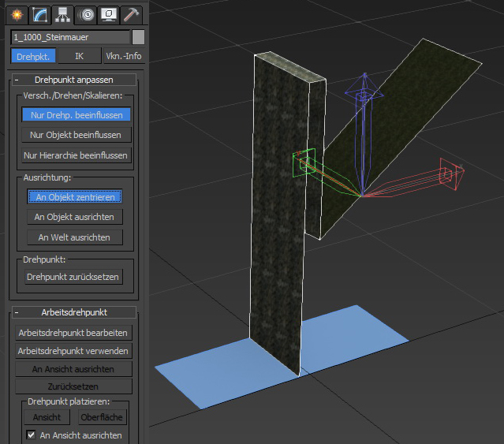Viewport: 504px width, 444px height.
Task: Click 'An Objekt zentrieren' button
Action: click(75, 196)
